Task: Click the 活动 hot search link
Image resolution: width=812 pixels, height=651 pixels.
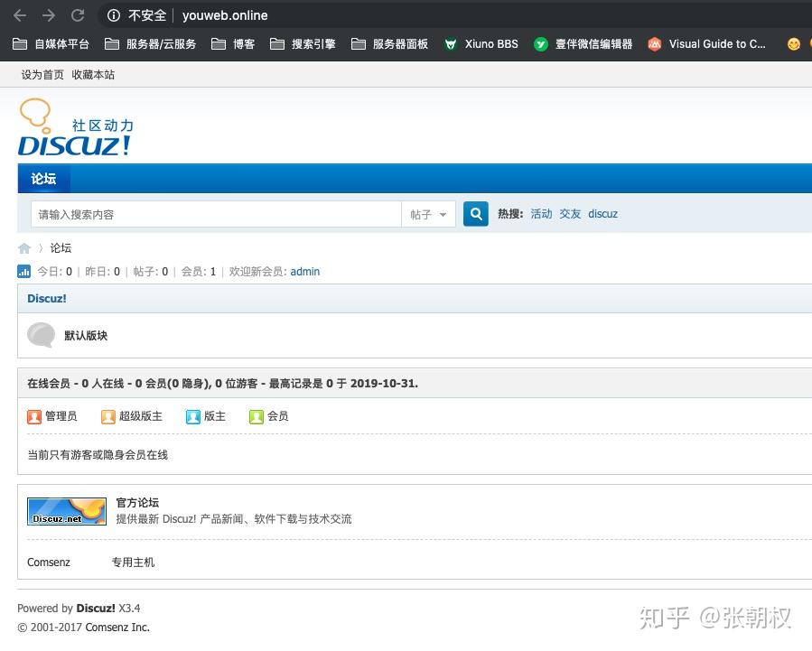Action: [541, 214]
